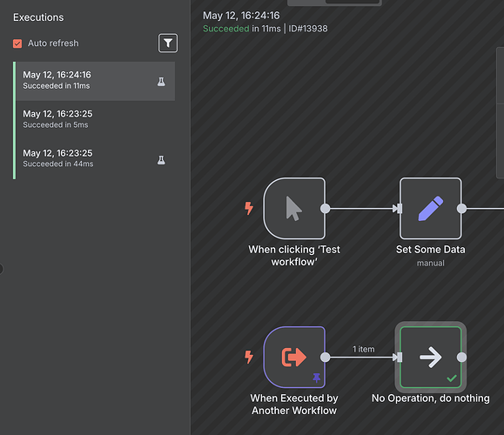Open the executions filter funnel button
The height and width of the screenshot is (435, 504).
click(x=168, y=43)
